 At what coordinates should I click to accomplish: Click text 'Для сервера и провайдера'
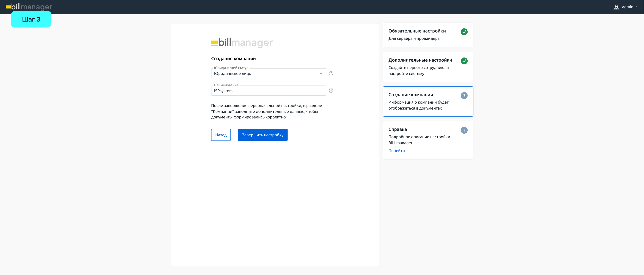(414, 38)
